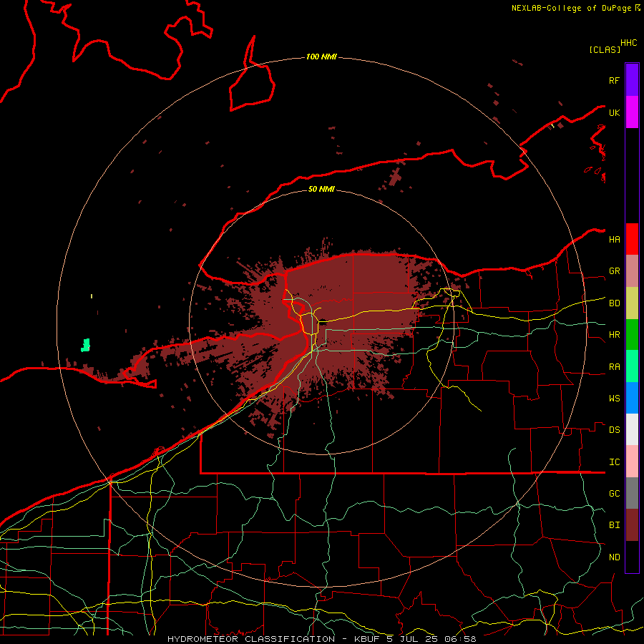Viewport: 644px width, 644px height.
Task: Click the gray GC legend swatch
Action: [632, 493]
